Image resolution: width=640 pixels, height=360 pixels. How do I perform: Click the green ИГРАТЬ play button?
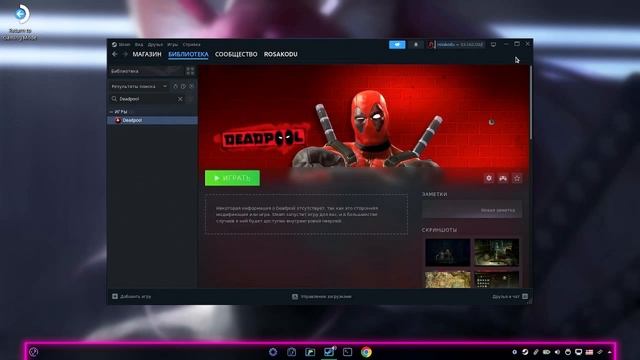232,178
